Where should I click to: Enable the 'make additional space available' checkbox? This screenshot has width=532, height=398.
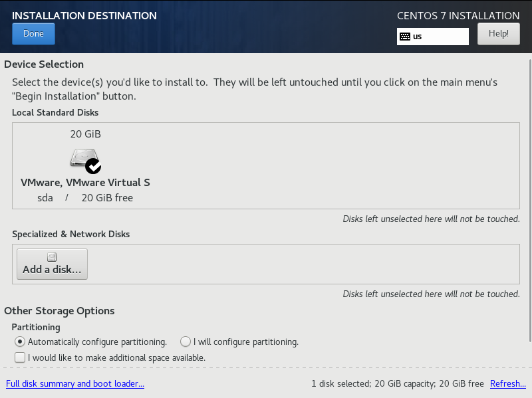pos(20,357)
